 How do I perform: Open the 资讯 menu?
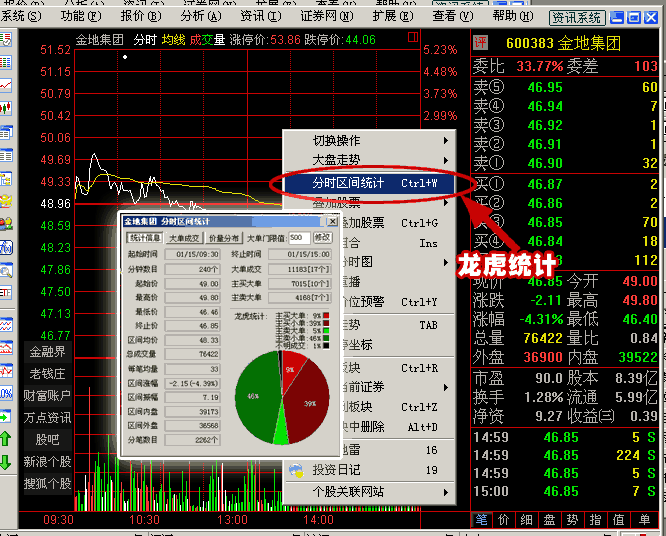(260, 16)
